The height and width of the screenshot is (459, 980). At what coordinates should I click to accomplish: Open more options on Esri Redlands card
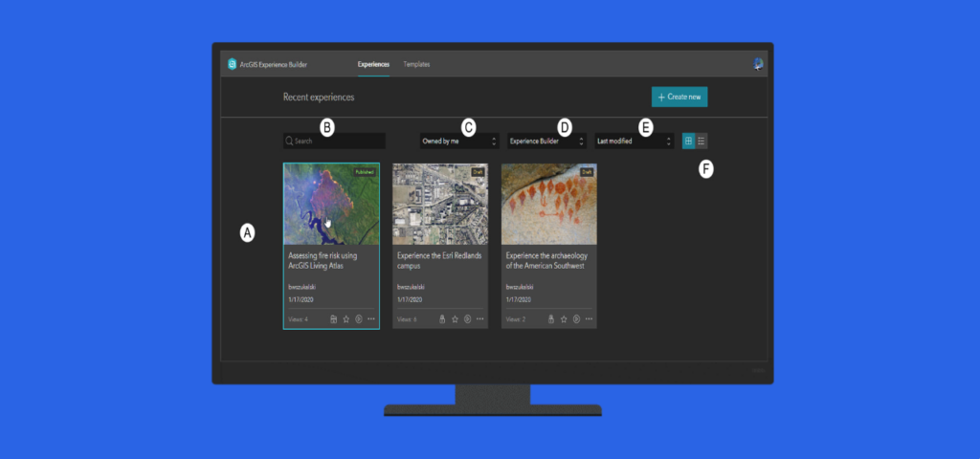point(480,319)
